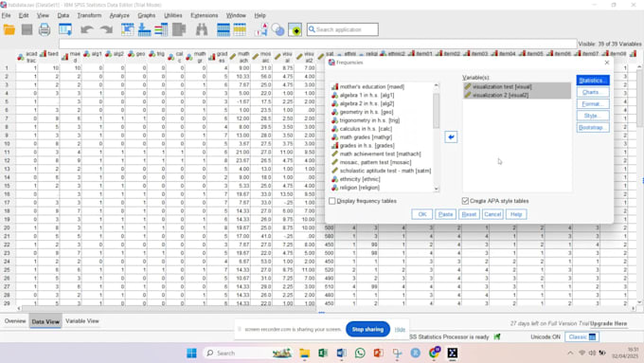Click the Select Cases toolbar icon
Screen dimensions: 644x363
240,29
